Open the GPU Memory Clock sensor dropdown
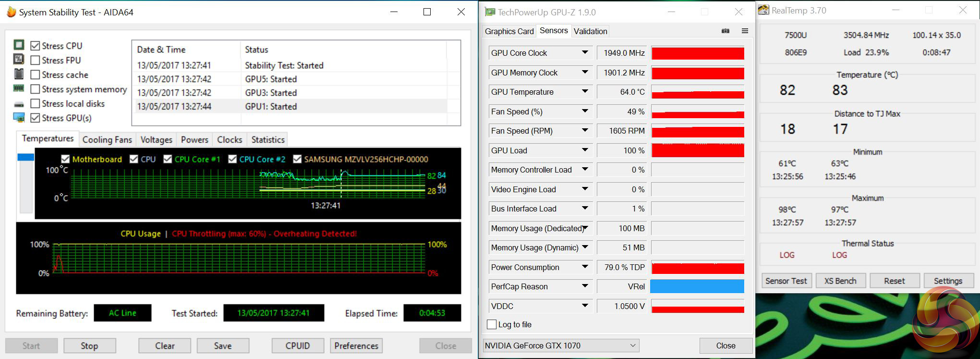The width and height of the screenshot is (980, 359). click(585, 73)
